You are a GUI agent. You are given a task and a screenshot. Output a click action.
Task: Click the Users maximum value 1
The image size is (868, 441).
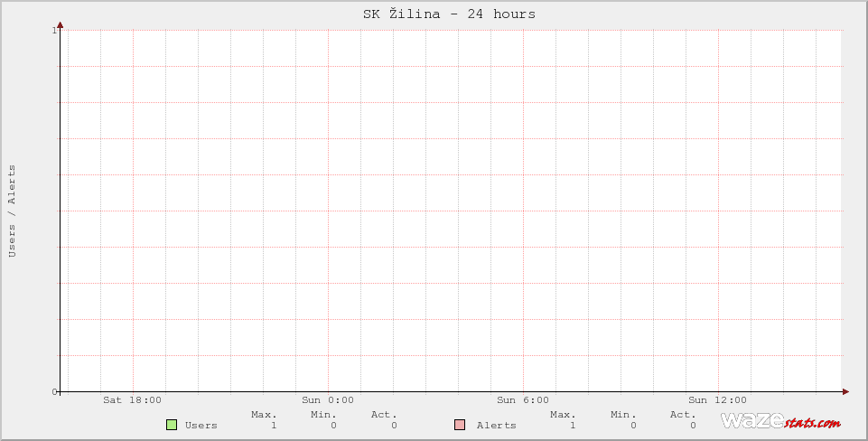274,425
